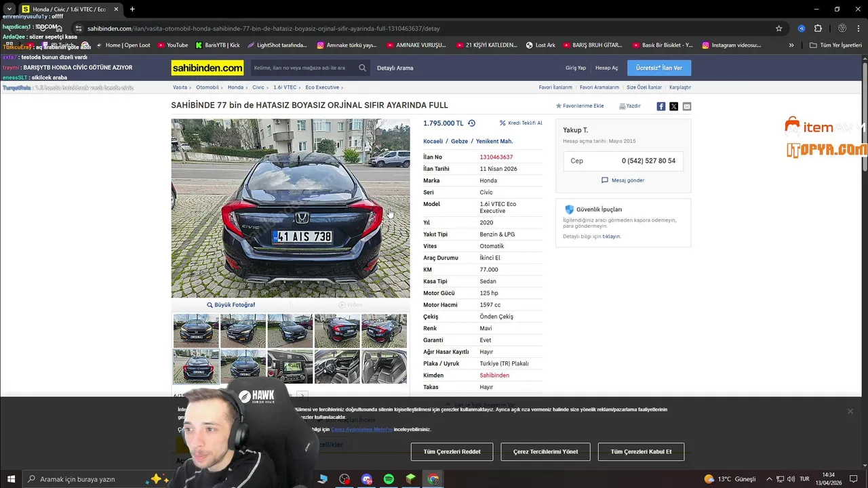Image resolution: width=868 pixels, height=488 pixels.
Task: Open Instagram videosu bookmark
Action: click(732, 45)
